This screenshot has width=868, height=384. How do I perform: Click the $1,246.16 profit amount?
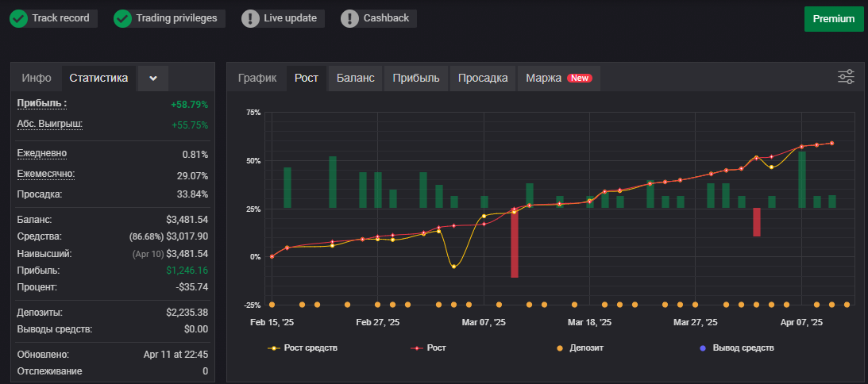coord(187,271)
